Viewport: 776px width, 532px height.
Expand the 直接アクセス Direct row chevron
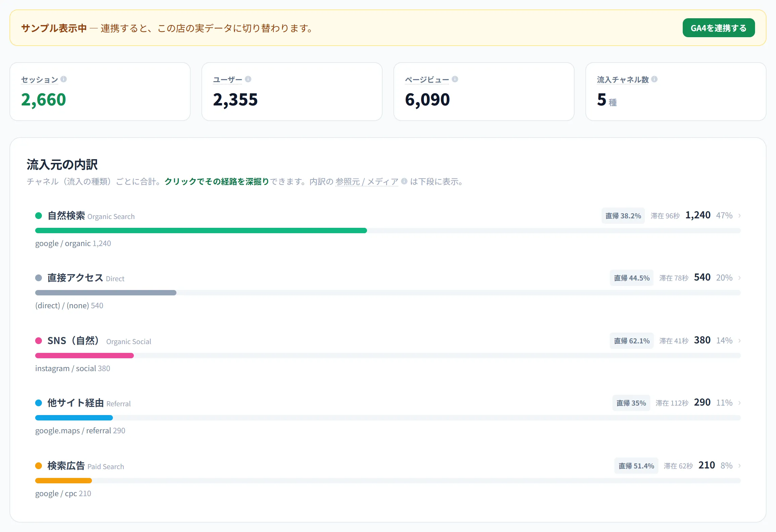pos(739,278)
